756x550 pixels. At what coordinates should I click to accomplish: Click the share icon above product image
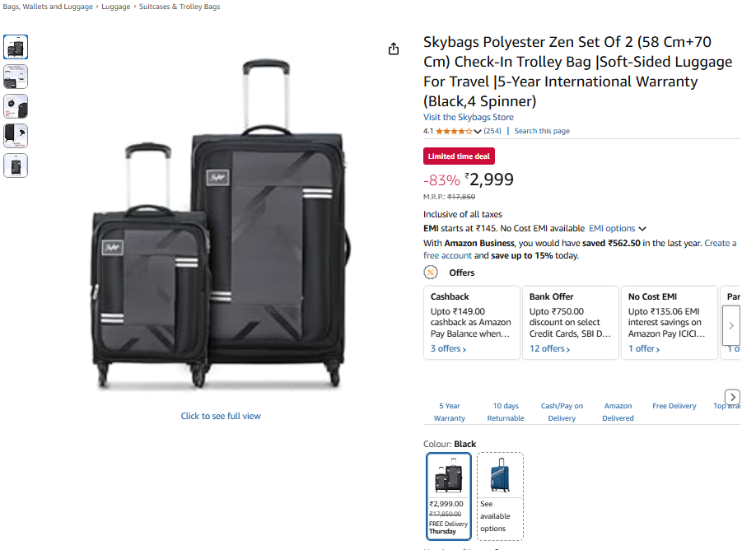pos(394,49)
